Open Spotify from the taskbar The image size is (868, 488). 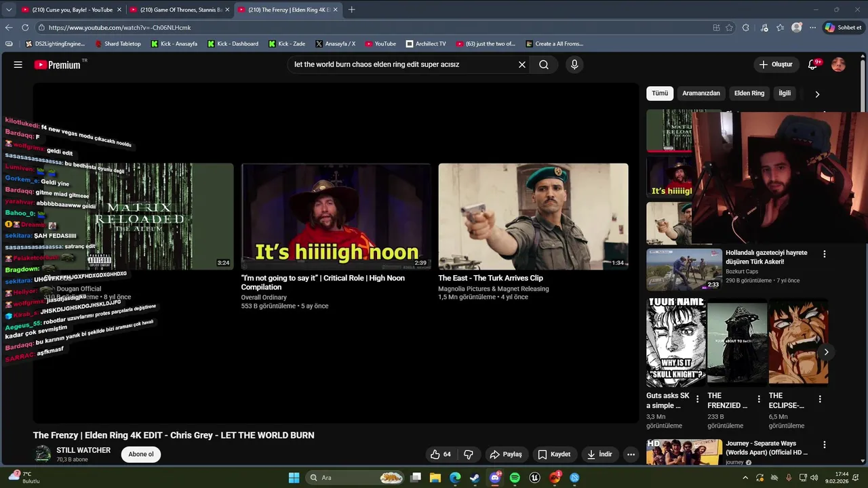pyautogui.click(x=515, y=478)
